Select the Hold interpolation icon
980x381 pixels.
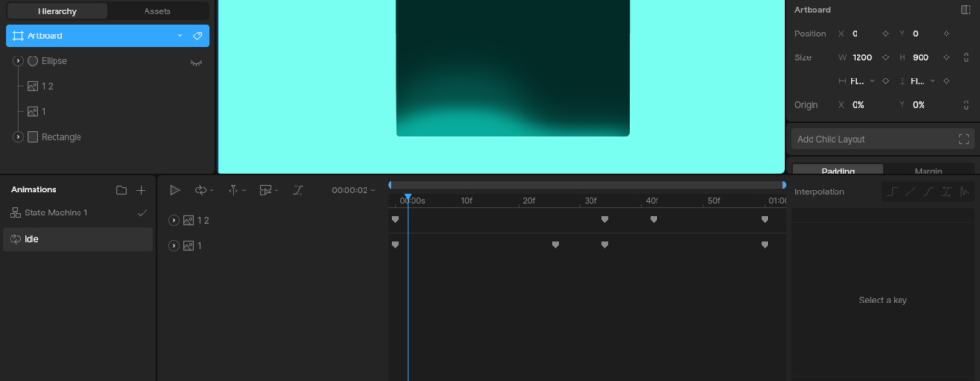pos(892,192)
